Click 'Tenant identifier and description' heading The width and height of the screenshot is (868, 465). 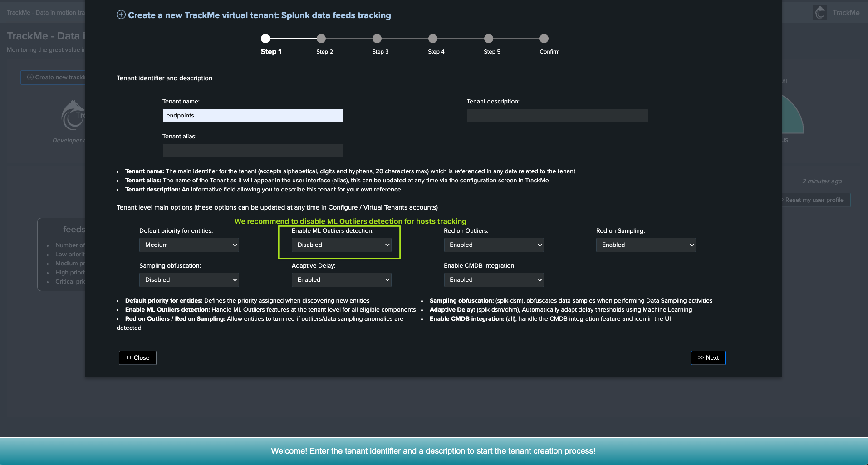(x=164, y=78)
